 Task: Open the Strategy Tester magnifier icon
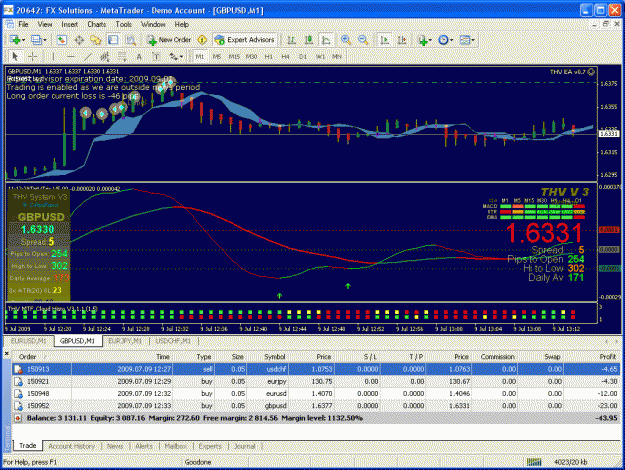click(130, 40)
